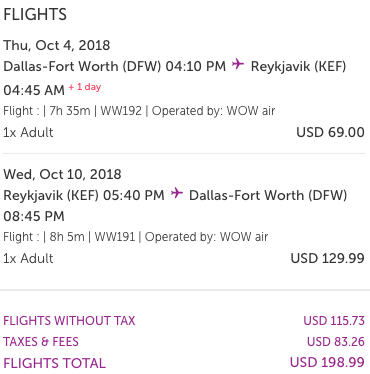
Task: Click the Wed, Oct 10, 2018 date
Action: (x=62, y=174)
